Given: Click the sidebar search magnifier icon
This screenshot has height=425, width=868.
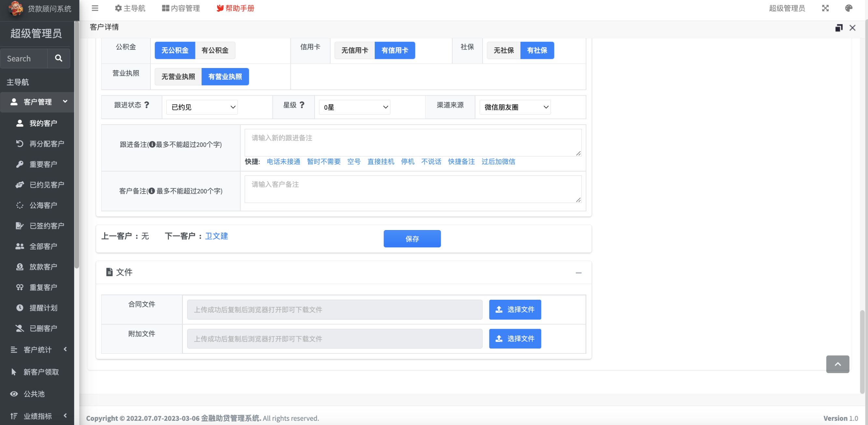Looking at the screenshot, I should click(x=59, y=58).
